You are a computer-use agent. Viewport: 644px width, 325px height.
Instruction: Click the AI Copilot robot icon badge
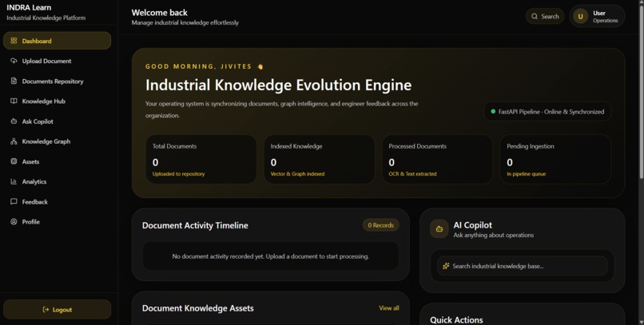(439, 229)
